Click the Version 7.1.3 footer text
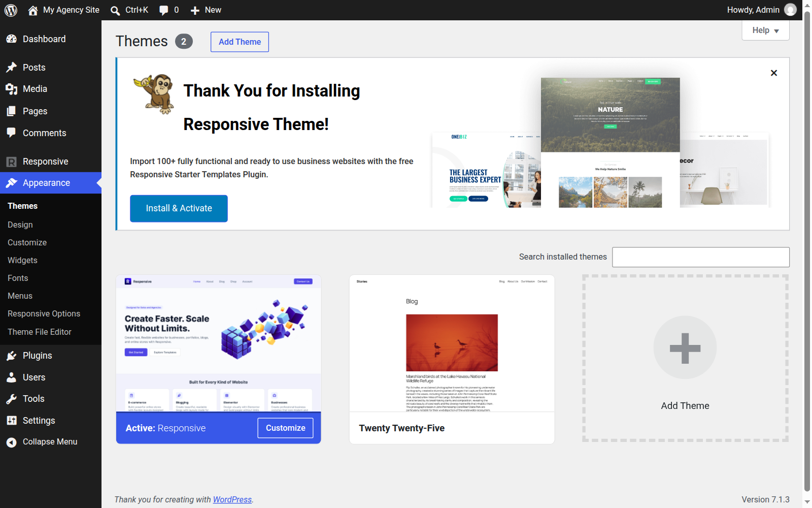 click(x=765, y=500)
